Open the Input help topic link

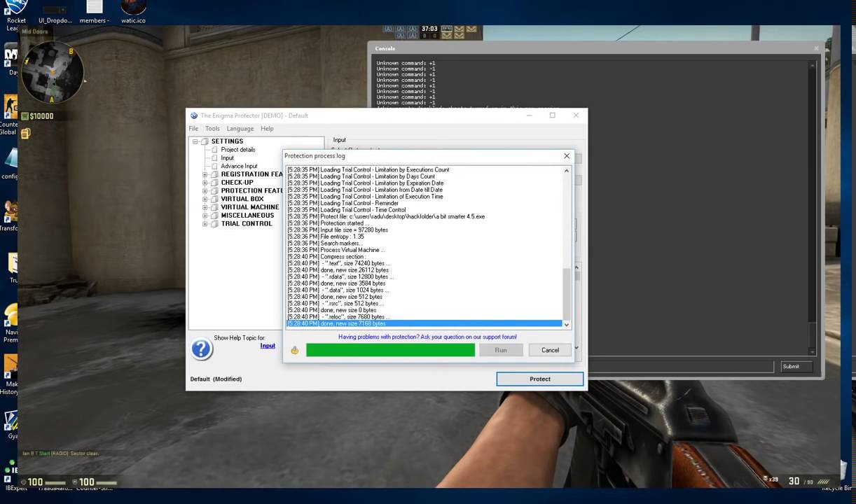pyautogui.click(x=268, y=346)
